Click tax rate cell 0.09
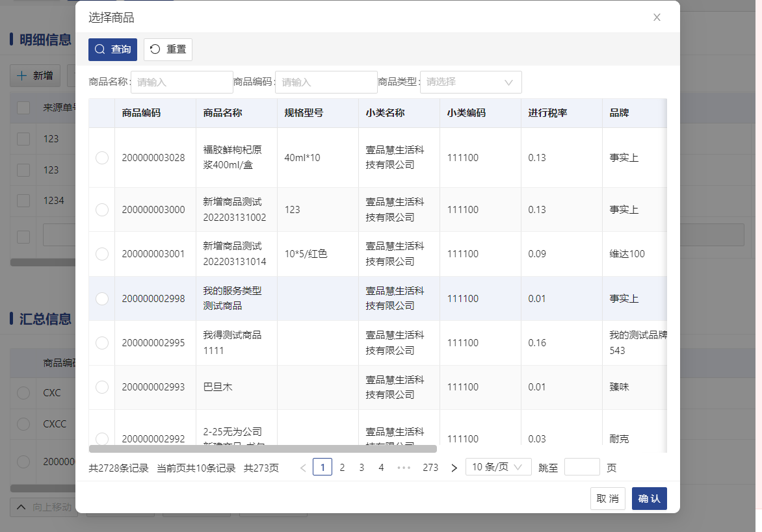This screenshot has height=532, width=762. [537, 254]
